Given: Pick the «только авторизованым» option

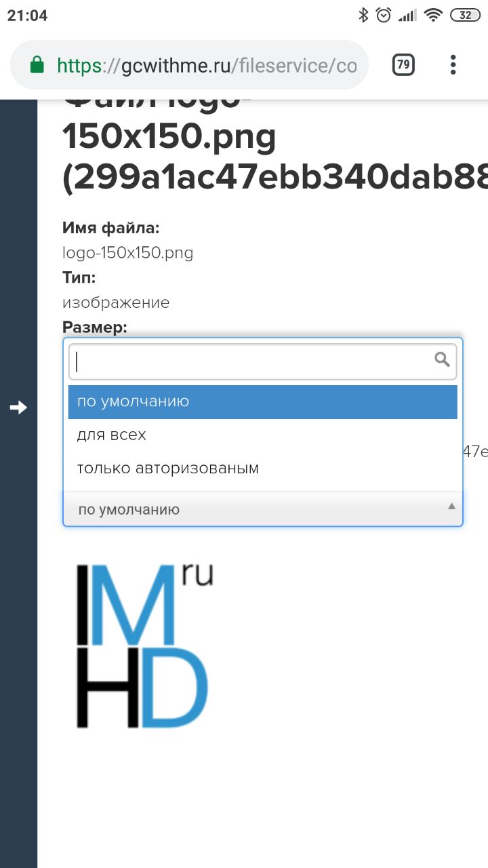Looking at the screenshot, I should (263, 468).
